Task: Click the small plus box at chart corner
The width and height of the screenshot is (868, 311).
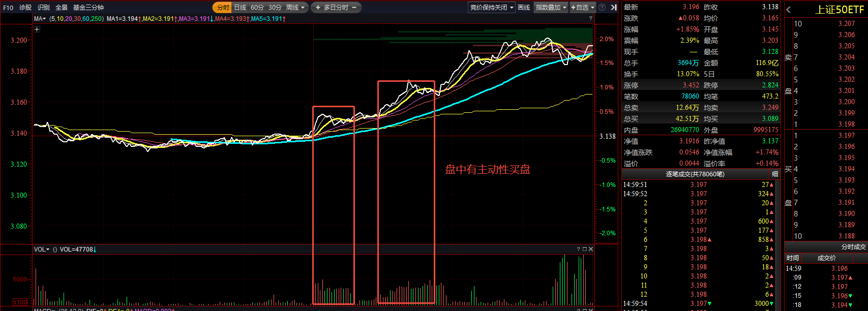Action: point(37,29)
